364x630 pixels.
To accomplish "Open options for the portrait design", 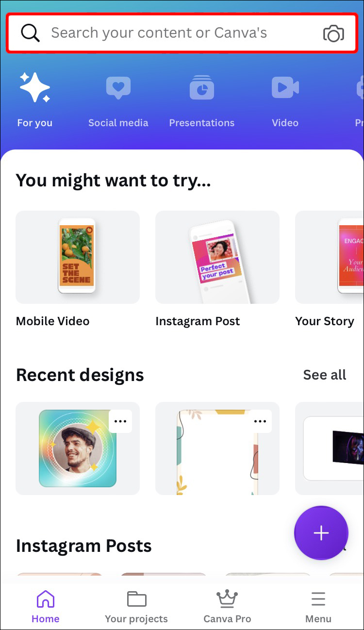I will coord(120,421).
